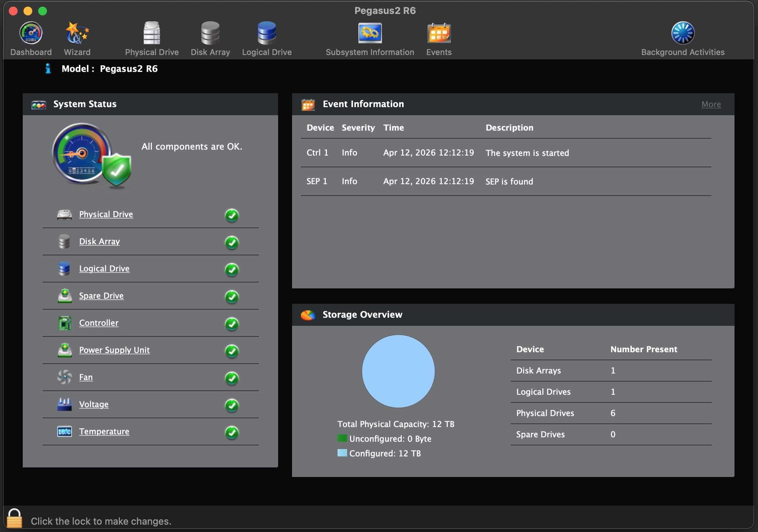Open the Spare Drive status link
Screen dimensions: 758x532
[101, 296]
